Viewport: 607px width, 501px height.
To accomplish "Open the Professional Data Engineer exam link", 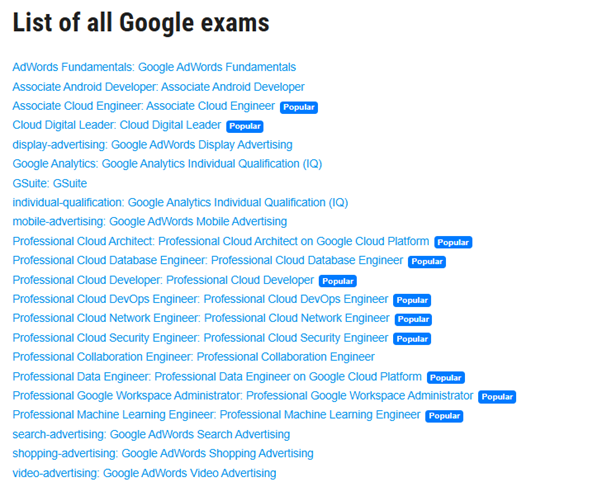I will (217, 376).
